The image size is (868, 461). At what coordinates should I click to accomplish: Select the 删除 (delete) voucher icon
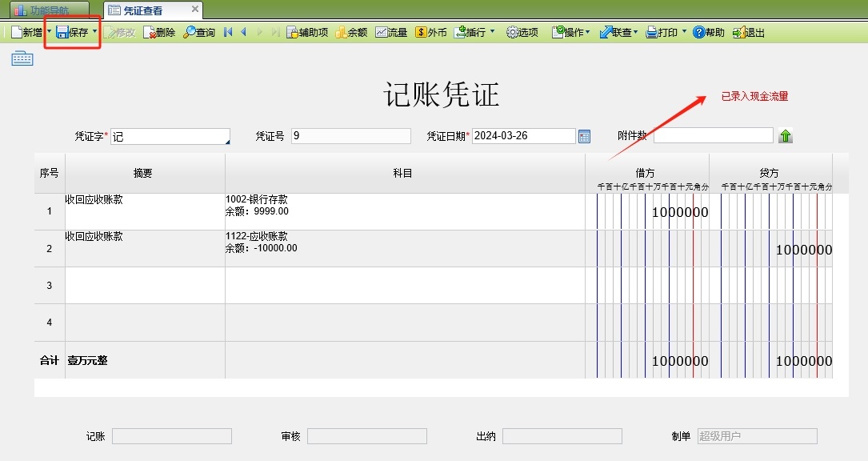(x=159, y=32)
